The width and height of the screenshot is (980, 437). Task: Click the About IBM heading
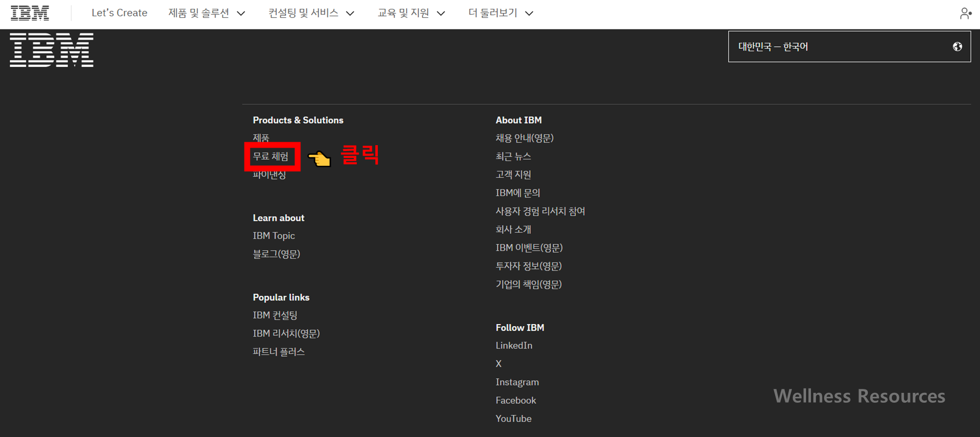click(519, 120)
